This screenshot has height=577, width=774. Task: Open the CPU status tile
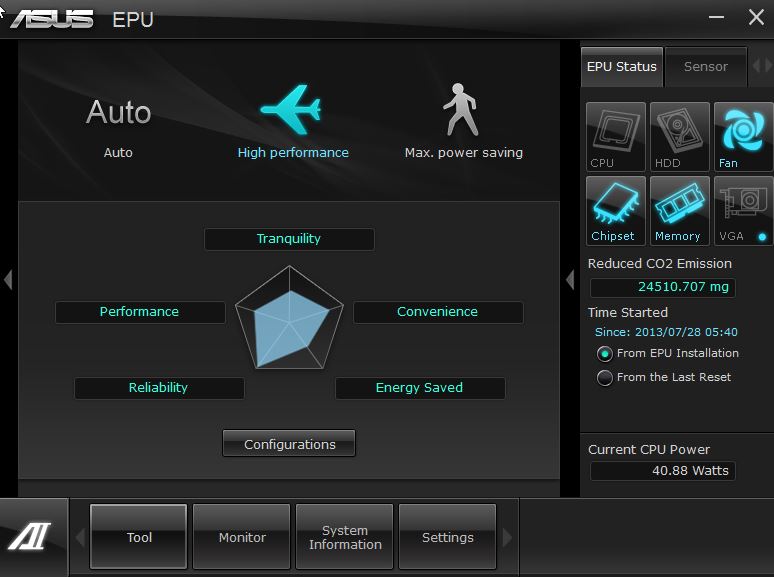click(616, 136)
